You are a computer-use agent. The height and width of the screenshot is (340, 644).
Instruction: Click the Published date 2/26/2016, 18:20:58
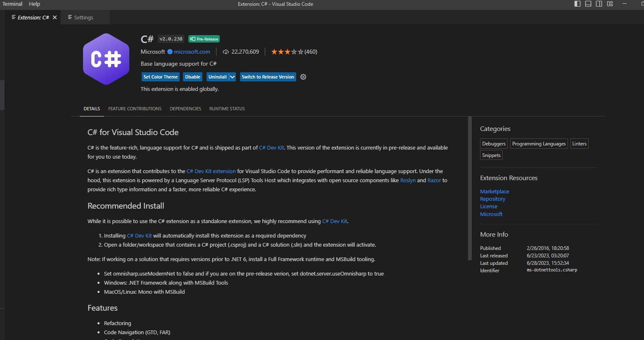pos(548,248)
